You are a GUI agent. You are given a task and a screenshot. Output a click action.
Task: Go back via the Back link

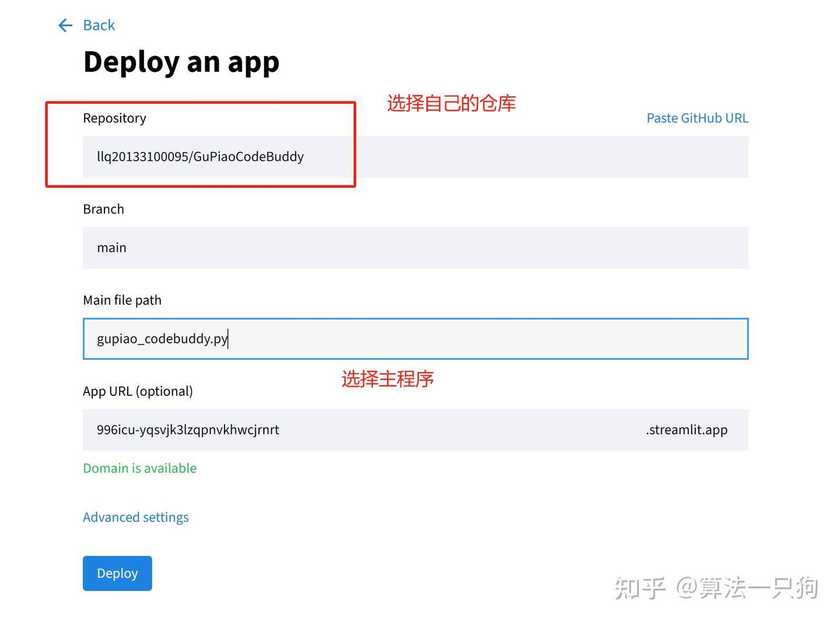99,25
